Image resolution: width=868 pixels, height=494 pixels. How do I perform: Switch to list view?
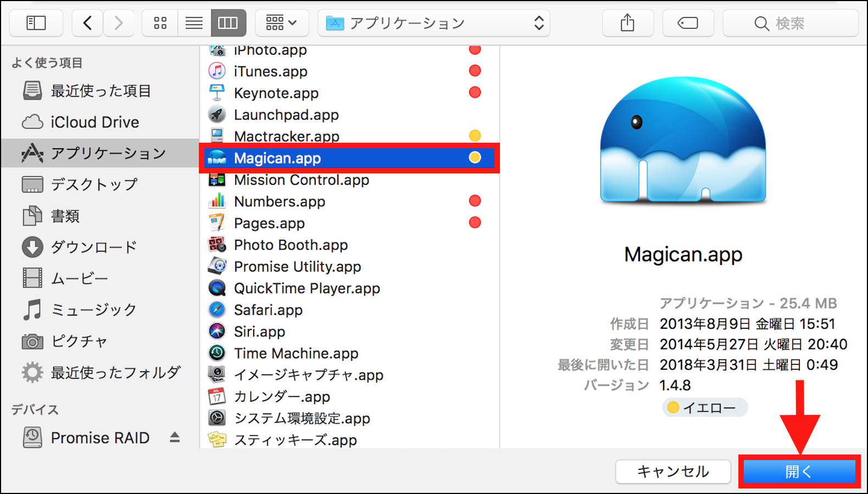[194, 23]
